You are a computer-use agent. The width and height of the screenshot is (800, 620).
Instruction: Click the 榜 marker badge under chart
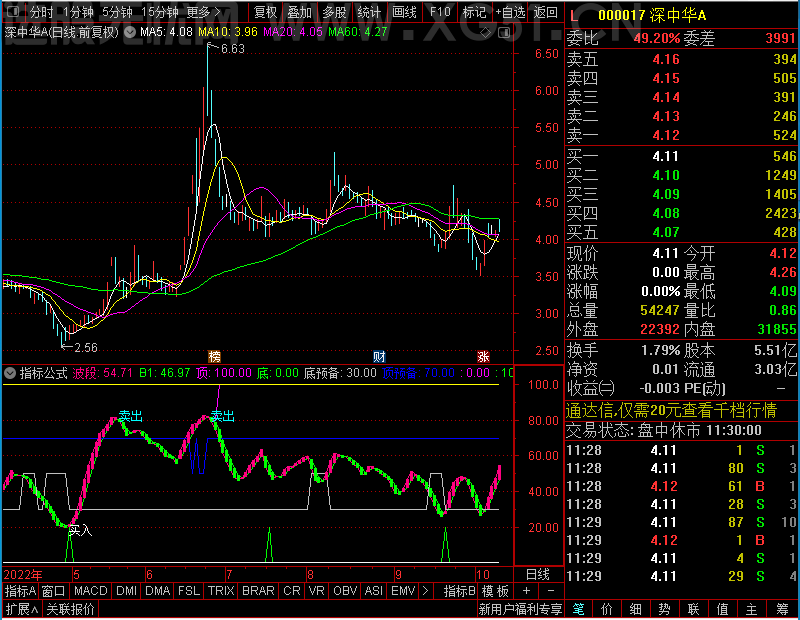coord(214,356)
